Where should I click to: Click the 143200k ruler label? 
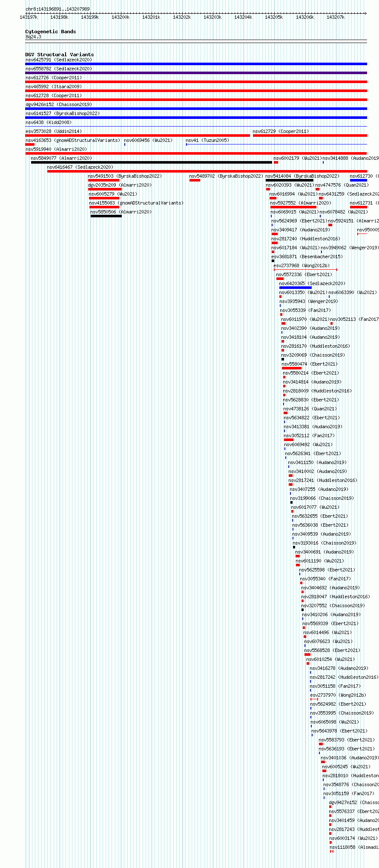[121, 17]
